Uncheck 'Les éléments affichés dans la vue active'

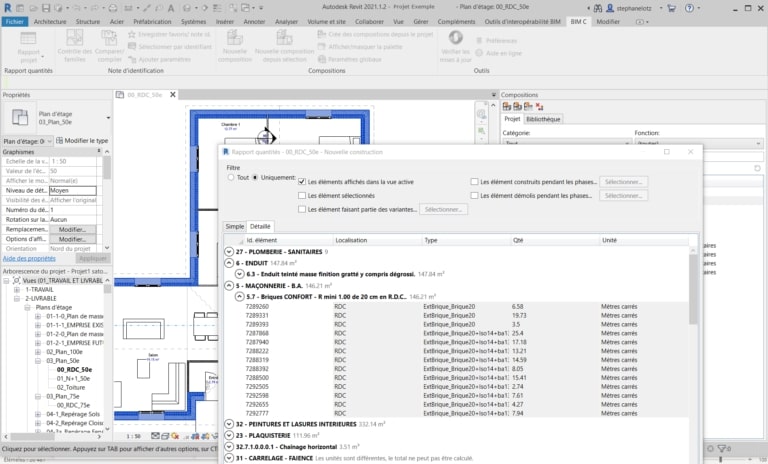click(x=302, y=182)
